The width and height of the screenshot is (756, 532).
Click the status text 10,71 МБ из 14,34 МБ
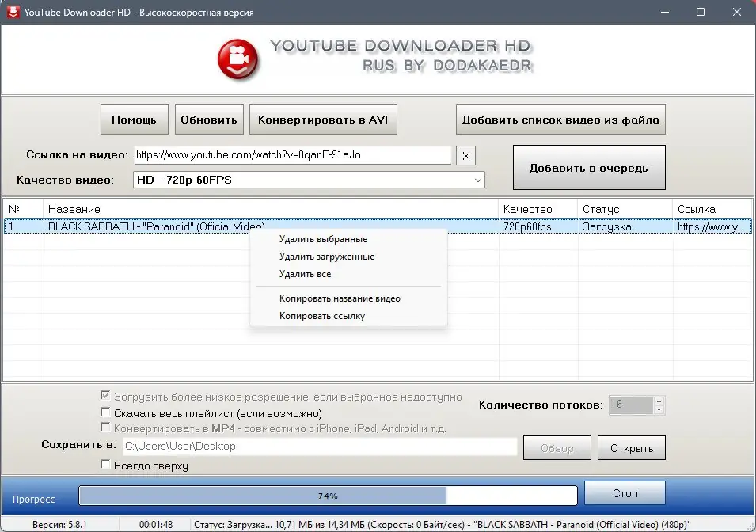(321, 524)
